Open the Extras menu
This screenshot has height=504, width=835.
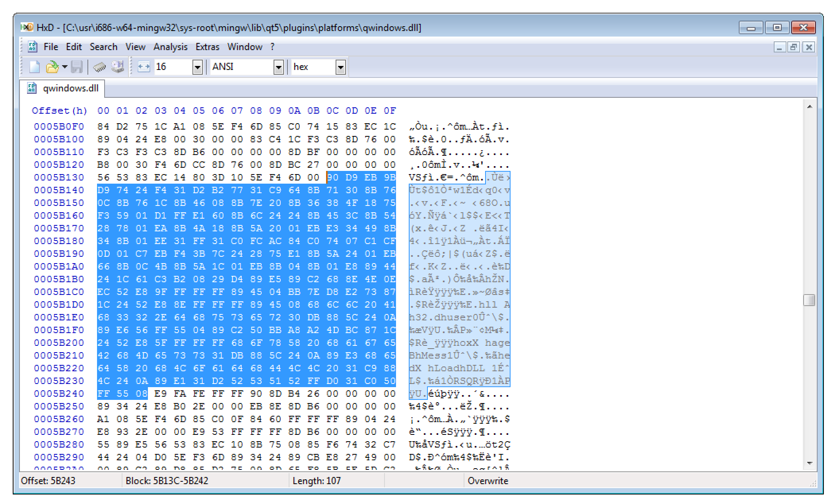click(x=207, y=47)
